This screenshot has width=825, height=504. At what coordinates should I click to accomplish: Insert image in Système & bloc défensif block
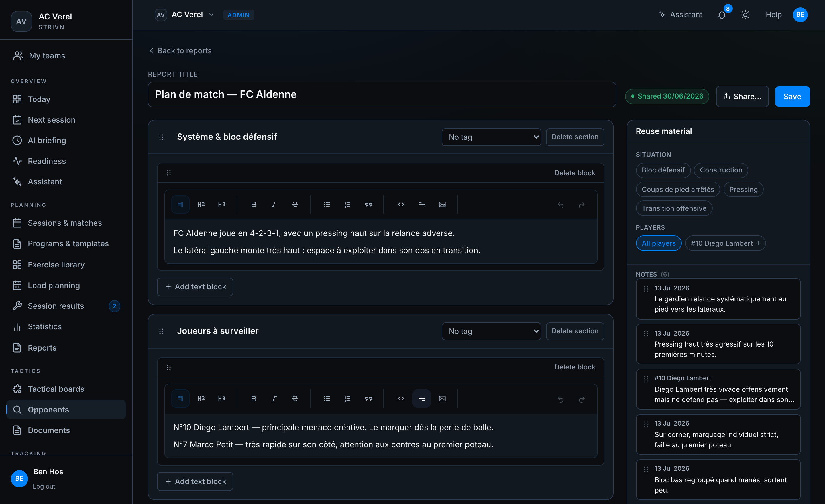click(x=442, y=204)
